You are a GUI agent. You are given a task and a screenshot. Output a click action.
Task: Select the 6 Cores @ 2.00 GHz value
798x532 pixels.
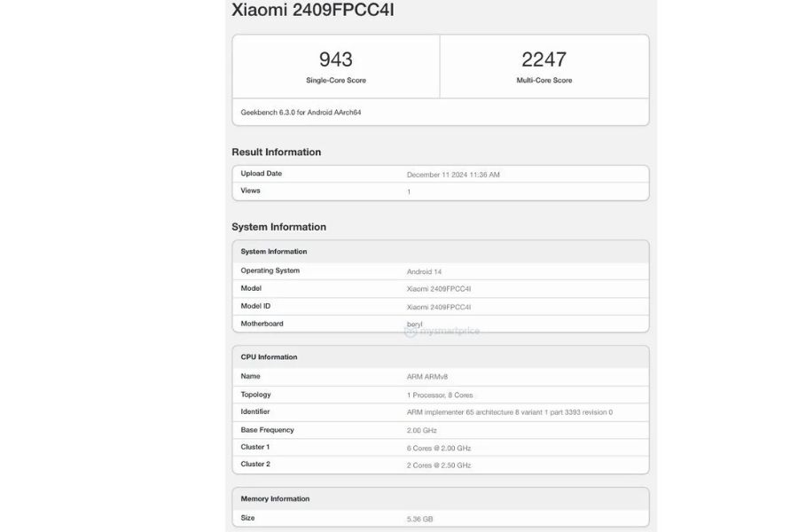(439, 449)
